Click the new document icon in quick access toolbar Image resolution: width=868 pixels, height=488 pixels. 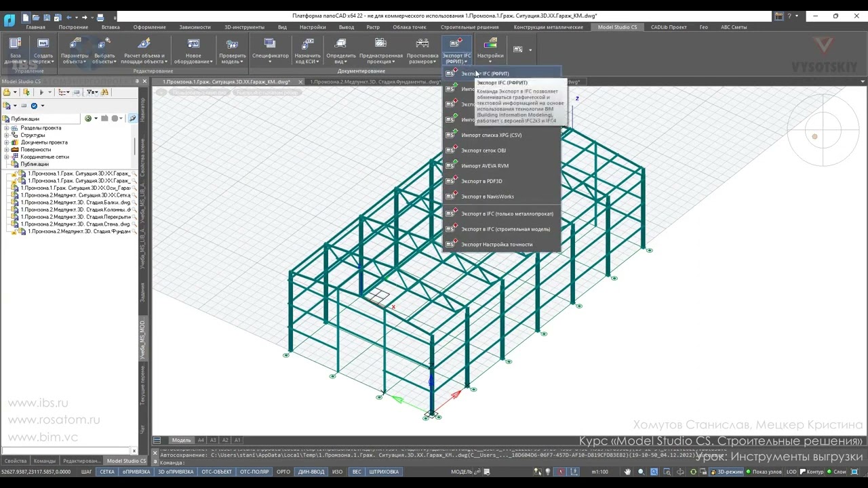click(x=26, y=17)
